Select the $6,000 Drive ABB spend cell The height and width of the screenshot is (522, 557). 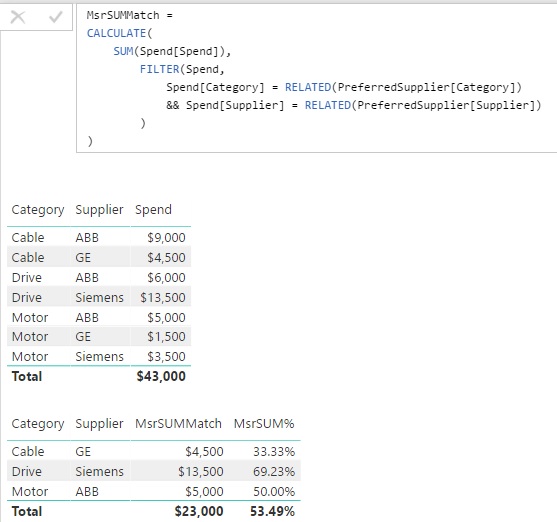click(166, 278)
